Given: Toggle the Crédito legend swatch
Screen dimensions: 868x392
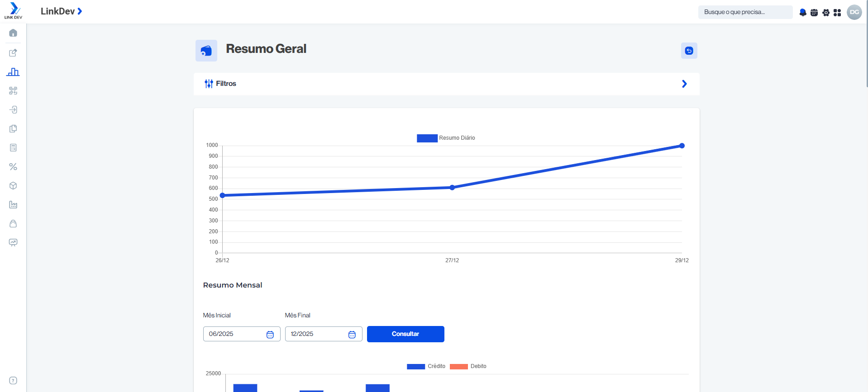Looking at the screenshot, I should point(416,367).
